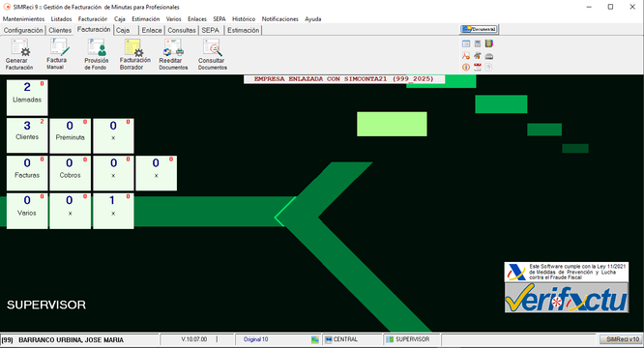Open the Cobros tile
The image size is (644, 348).
click(71, 173)
